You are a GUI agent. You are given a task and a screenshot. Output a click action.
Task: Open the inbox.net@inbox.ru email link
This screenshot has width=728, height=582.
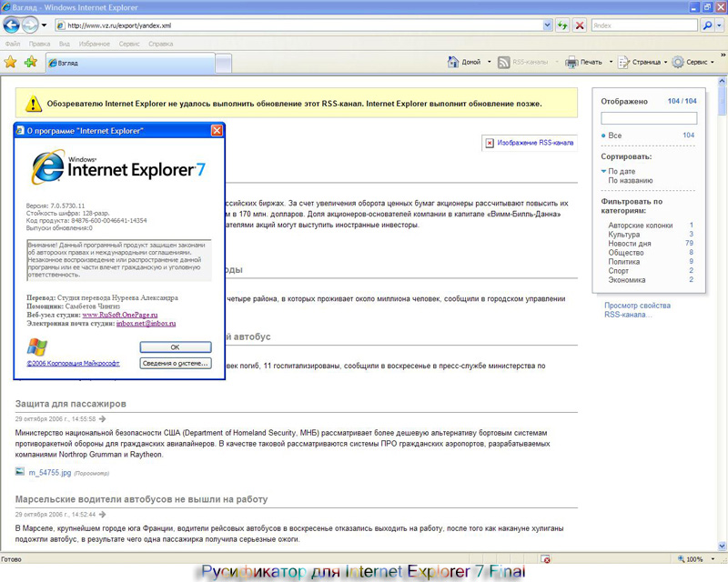tap(146, 324)
